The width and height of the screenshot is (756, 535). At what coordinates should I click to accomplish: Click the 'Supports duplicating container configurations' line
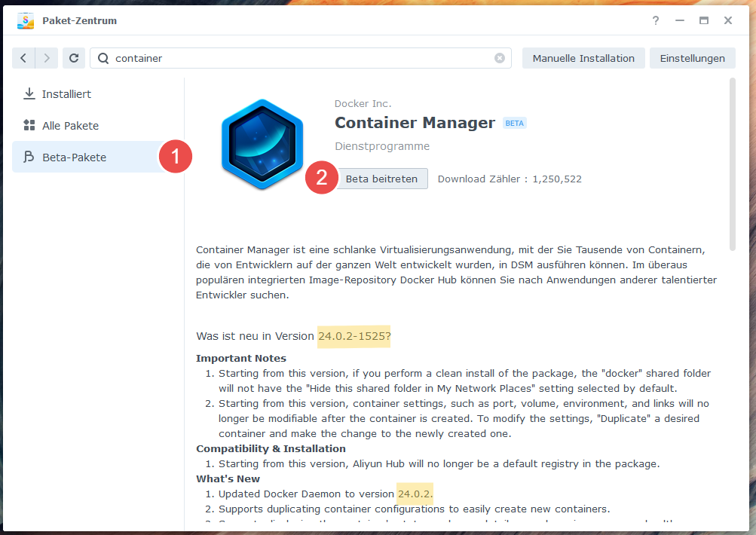tap(414, 509)
